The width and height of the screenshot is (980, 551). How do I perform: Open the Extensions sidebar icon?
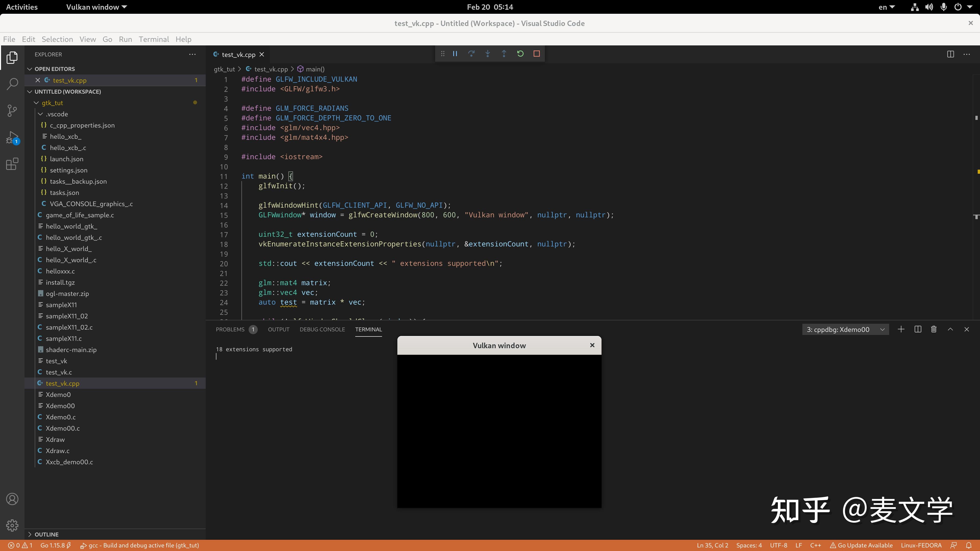(12, 164)
